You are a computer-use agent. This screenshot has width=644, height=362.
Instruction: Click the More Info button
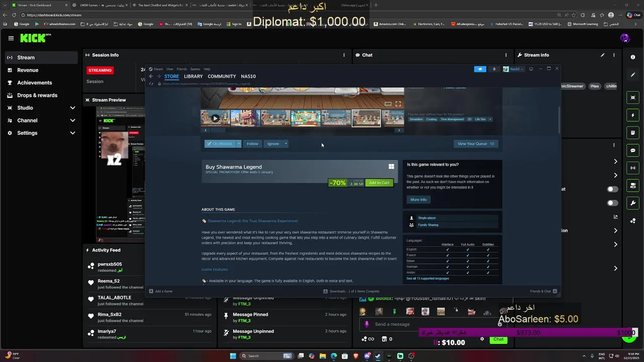(419, 200)
